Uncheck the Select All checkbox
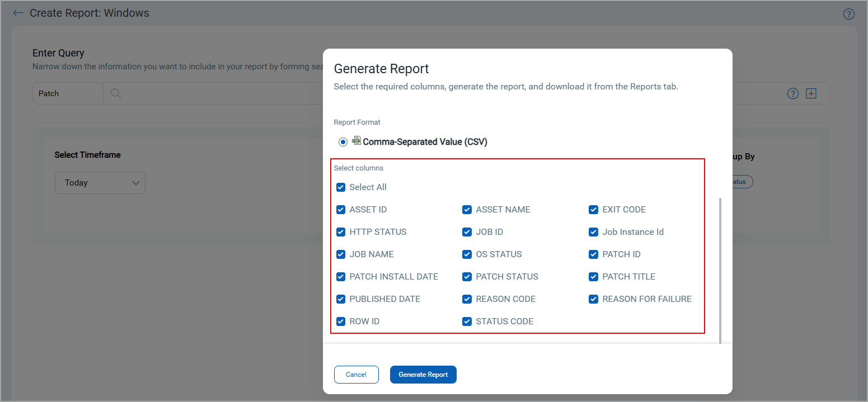 pyautogui.click(x=341, y=187)
